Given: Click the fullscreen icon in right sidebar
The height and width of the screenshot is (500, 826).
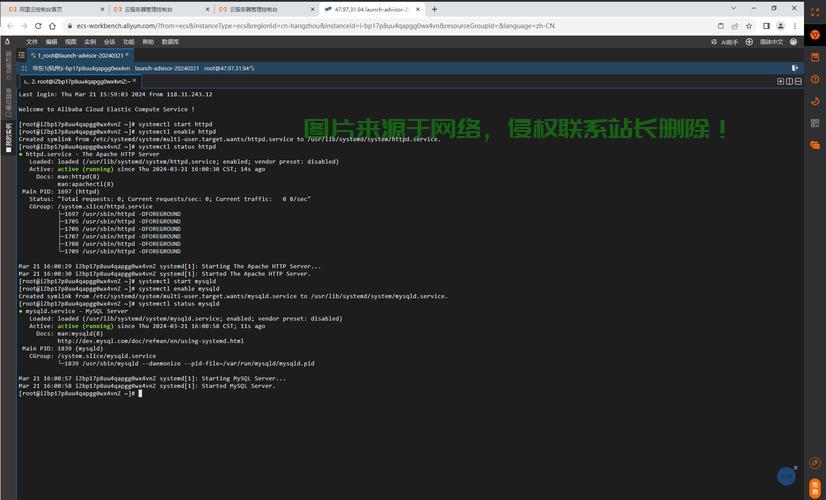Looking at the screenshot, I should 815,12.
